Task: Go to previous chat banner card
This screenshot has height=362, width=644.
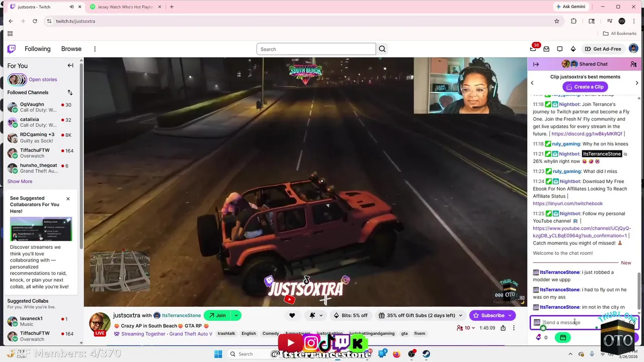Action: (532, 82)
